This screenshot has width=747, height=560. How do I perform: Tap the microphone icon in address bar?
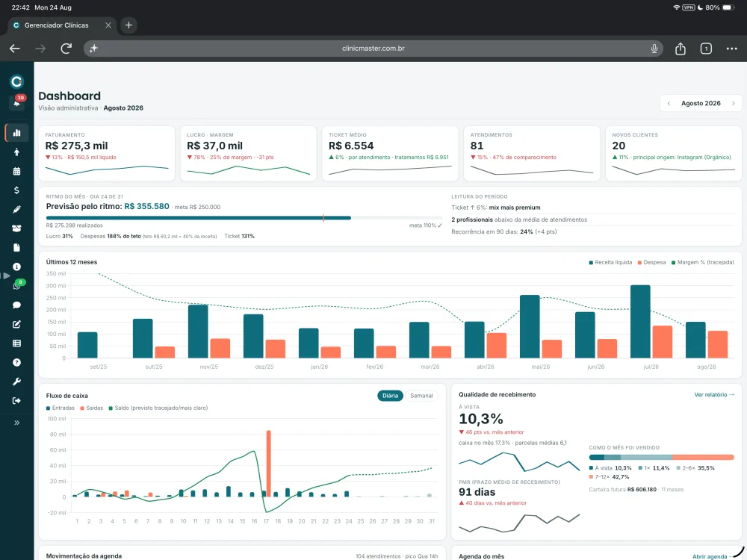(x=654, y=48)
